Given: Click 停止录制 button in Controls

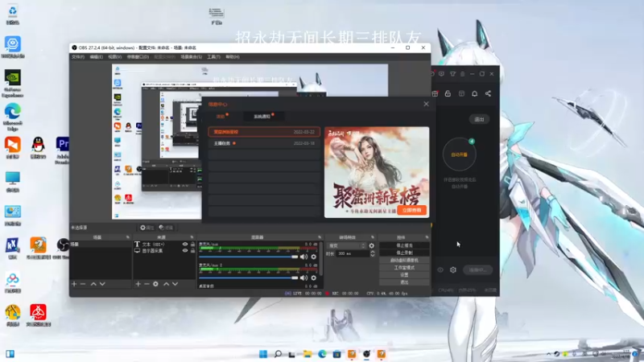Looking at the screenshot, I should pyautogui.click(x=405, y=253).
